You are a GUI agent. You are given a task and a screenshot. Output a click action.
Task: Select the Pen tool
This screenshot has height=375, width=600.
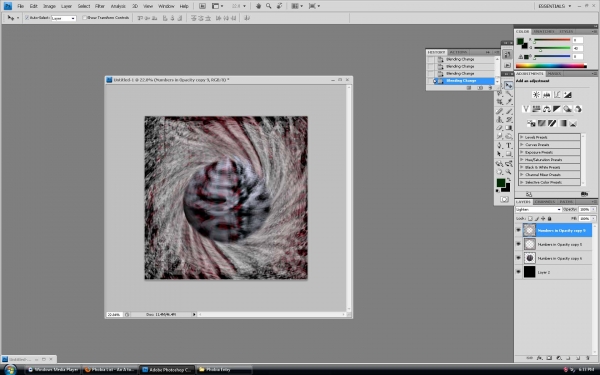499,145
